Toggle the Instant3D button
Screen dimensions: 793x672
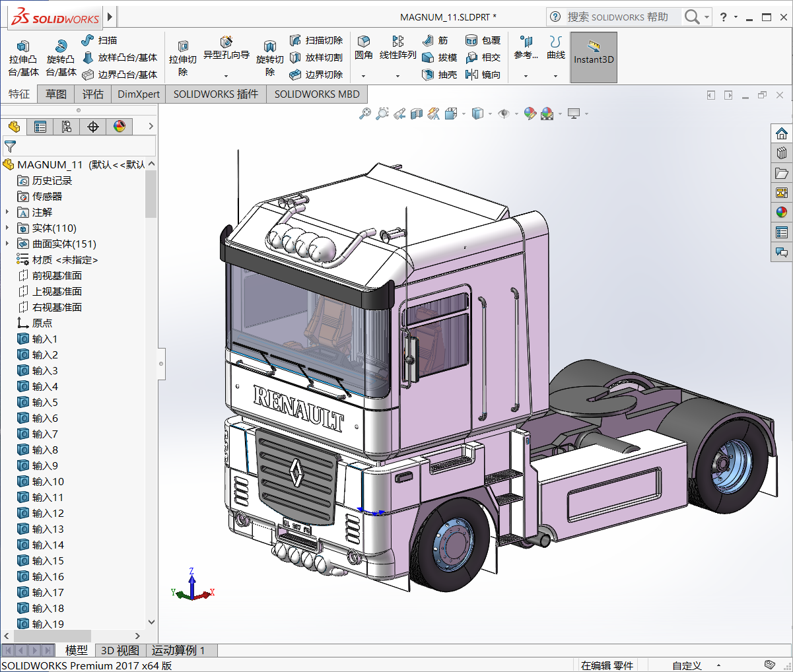tap(594, 57)
